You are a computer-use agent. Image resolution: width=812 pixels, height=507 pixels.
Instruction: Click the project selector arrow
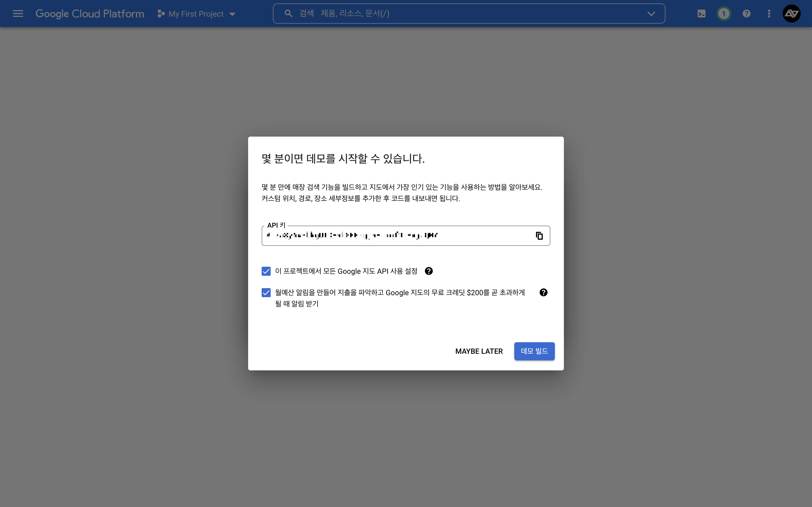click(x=232, y=14)
